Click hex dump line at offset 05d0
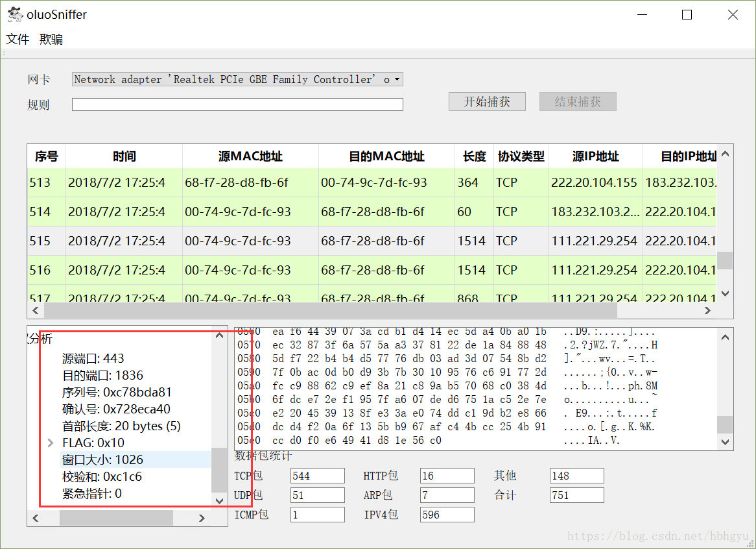The height and width of the screenshot is (549, 756). click(446, 426)
